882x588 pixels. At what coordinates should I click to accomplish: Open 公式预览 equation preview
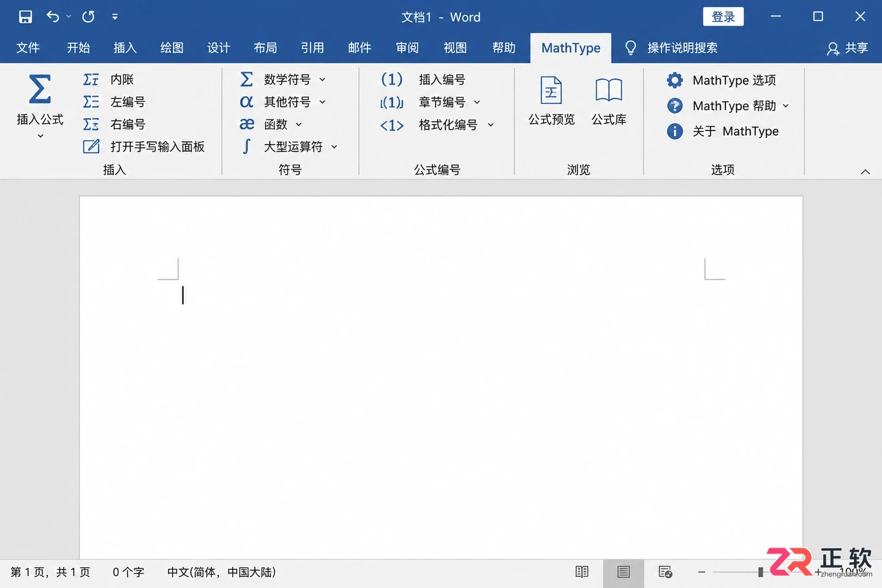(551, 101)
